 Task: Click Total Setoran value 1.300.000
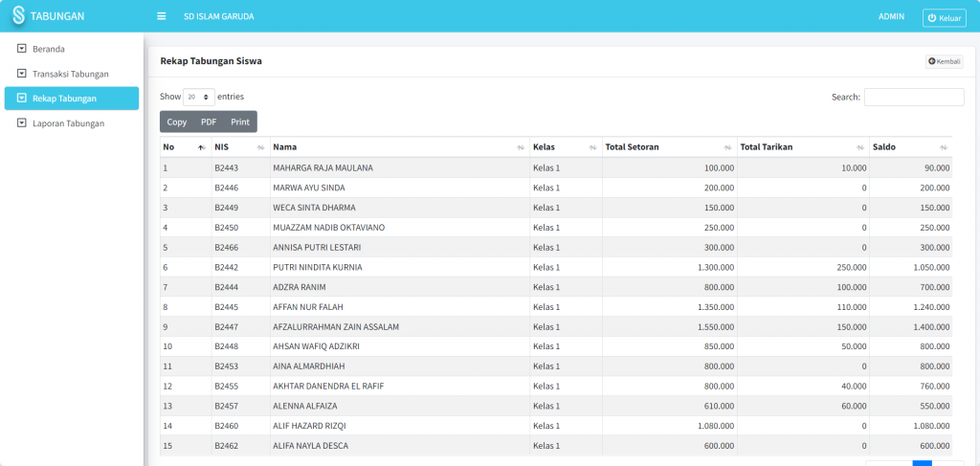click(x=716, y=267)
